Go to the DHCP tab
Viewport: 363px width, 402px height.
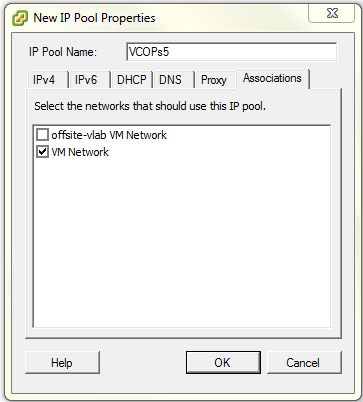point(132,80)
